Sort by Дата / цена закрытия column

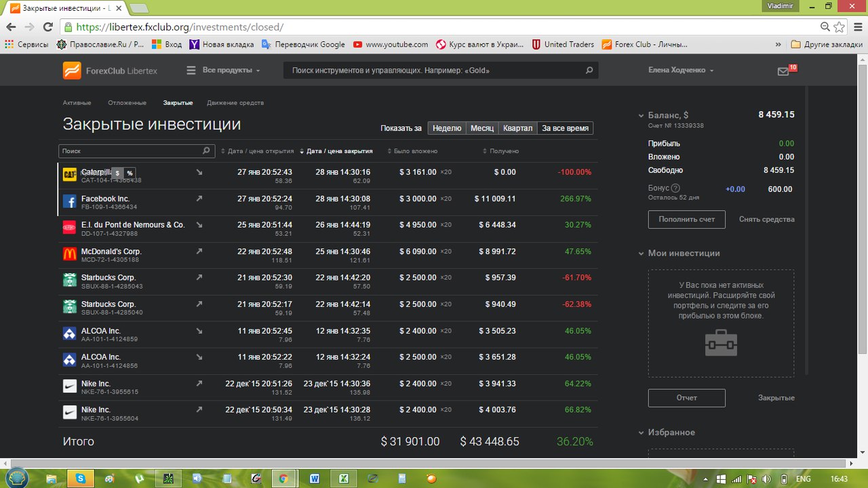click(x=336, y=151)
